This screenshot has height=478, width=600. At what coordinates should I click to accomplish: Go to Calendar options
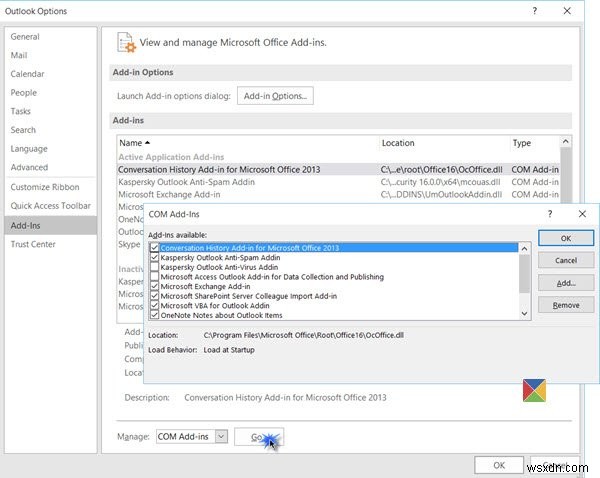coord(27,74)
